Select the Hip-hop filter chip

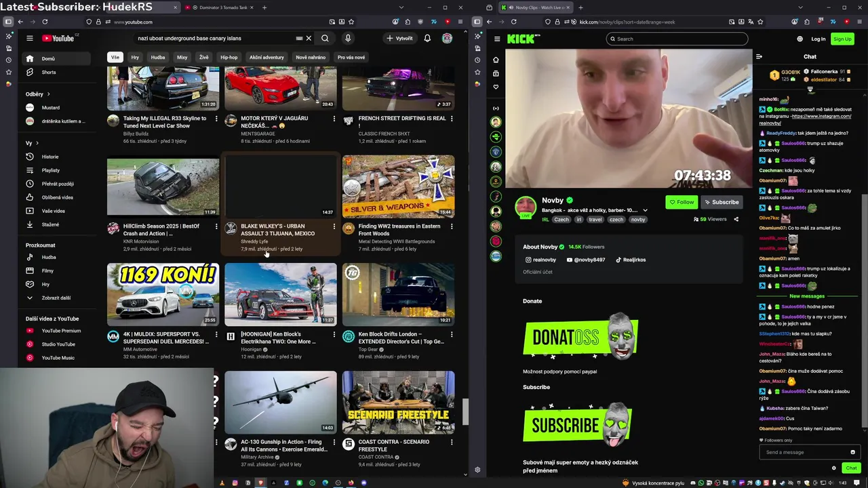pos(229,58)
